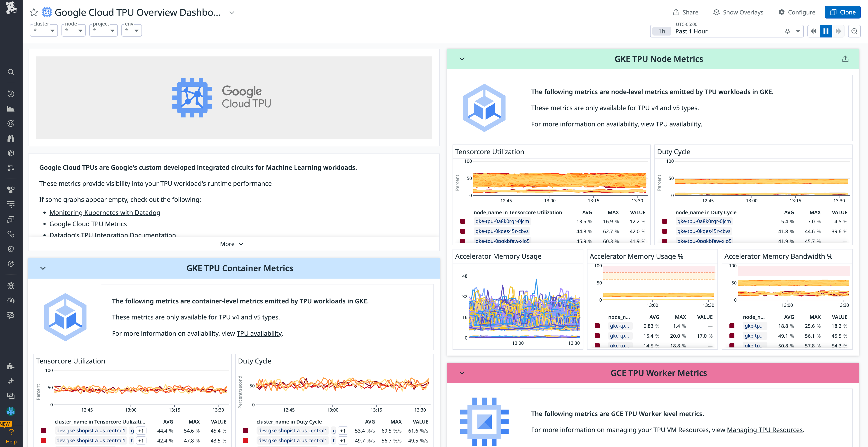Viewport: 868px width, 447px height.
Task: Open the Search sidebar icon
Action: coord(11,72)
